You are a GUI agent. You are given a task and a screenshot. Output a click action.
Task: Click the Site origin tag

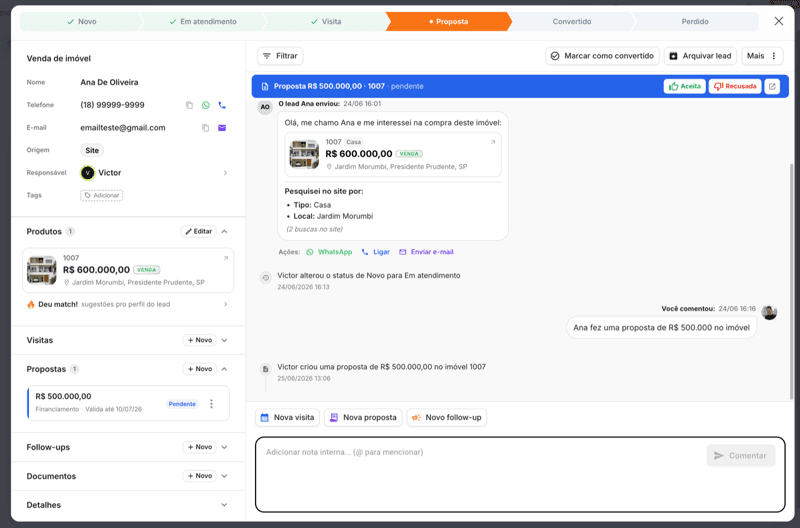[x=92, y=150]
